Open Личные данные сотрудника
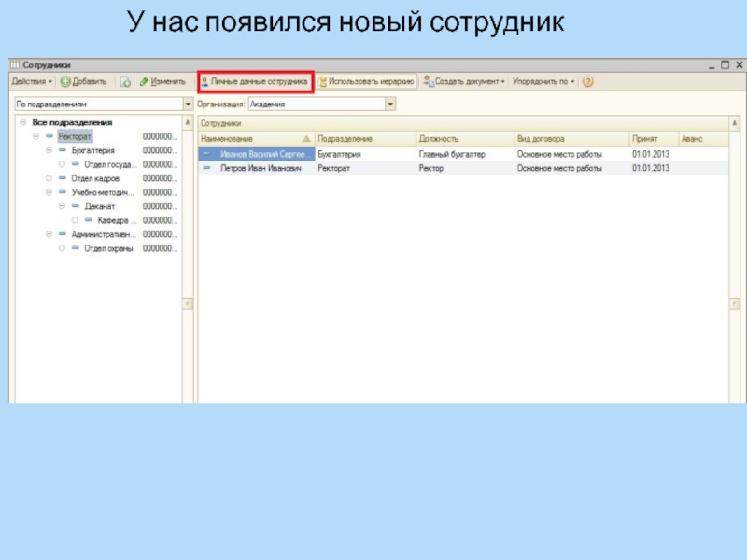The height and width of the screenshot is (560, 747). [255, 82]
